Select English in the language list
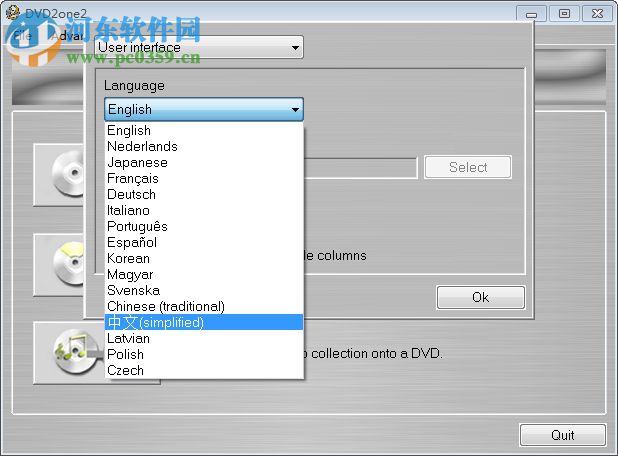The image size is (618, 456). (x=204, y=130)
